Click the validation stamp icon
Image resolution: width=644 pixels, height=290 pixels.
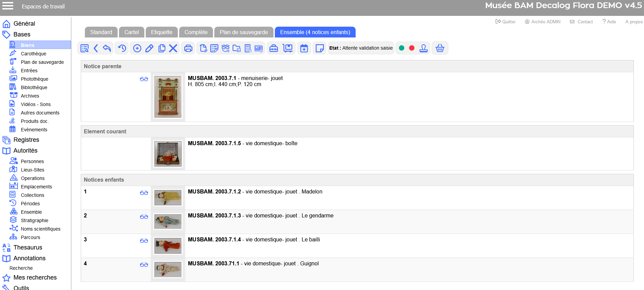coord(424,48)
